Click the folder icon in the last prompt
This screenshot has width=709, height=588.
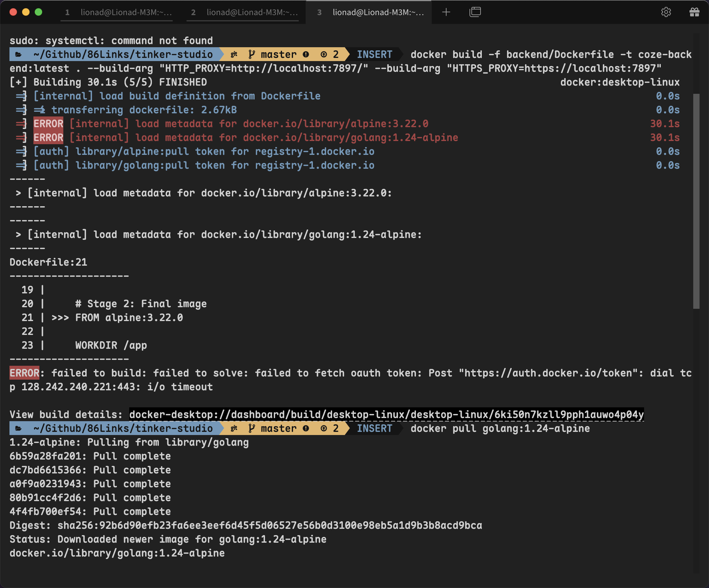tap(19, 428)
